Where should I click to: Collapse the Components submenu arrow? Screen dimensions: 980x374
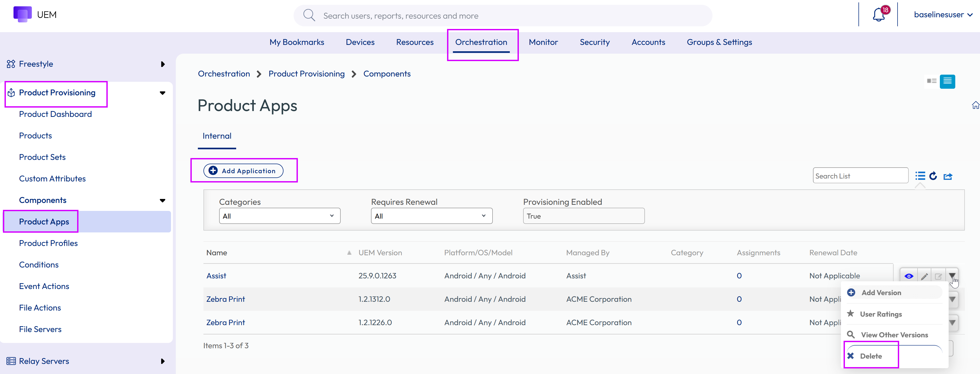(x=162, y=200)
